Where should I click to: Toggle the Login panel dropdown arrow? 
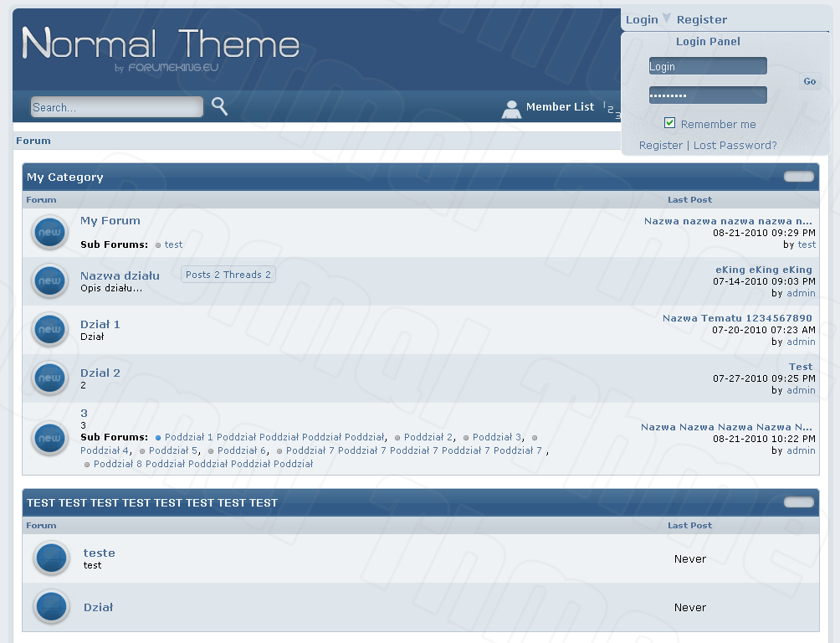pyautogui.click(x=667, y=18)
